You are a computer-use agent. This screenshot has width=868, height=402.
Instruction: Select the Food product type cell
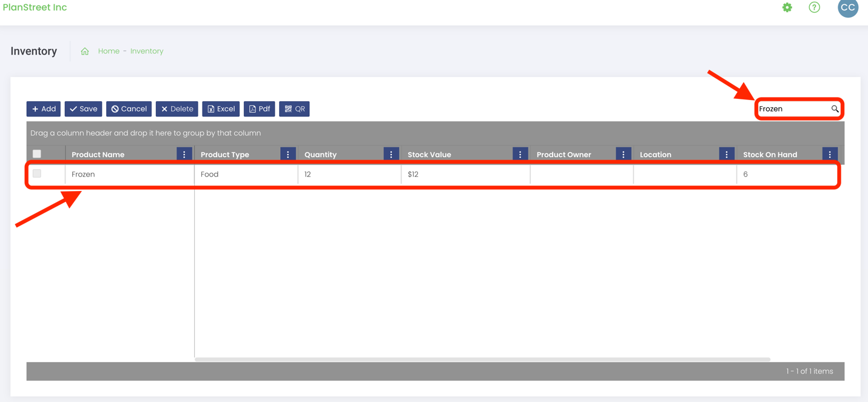click(246, 174)
